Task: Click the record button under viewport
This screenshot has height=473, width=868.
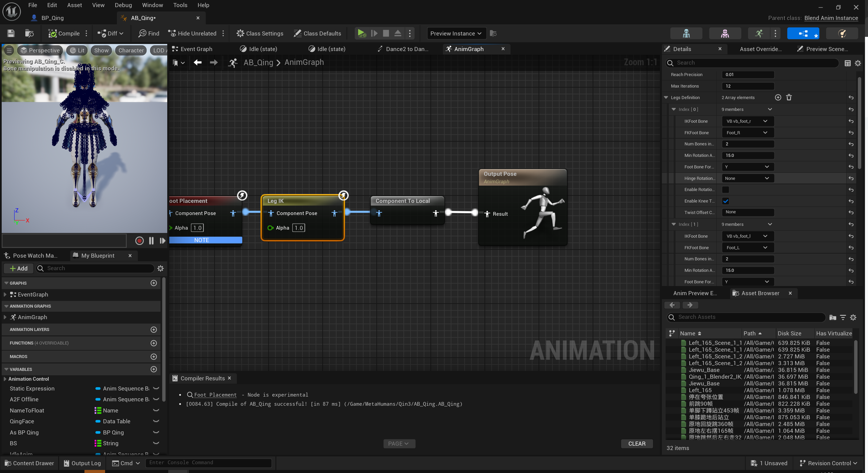Action: tap(139, 241)
